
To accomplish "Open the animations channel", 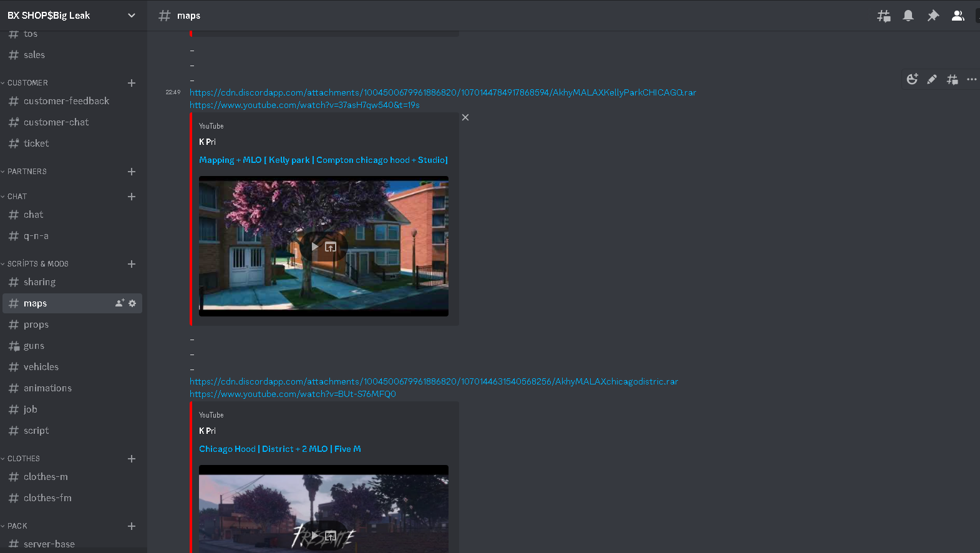I will point(72,388).
